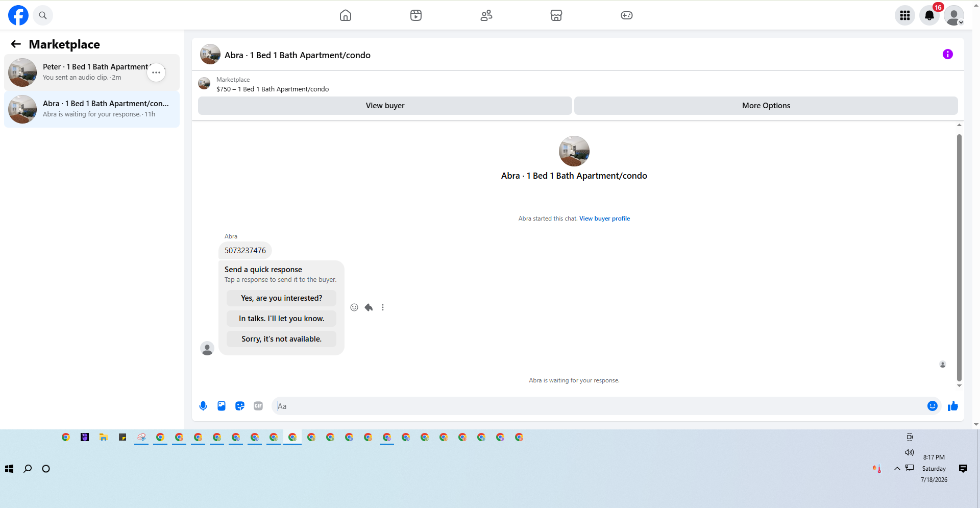Open the account profile menu

954,15
